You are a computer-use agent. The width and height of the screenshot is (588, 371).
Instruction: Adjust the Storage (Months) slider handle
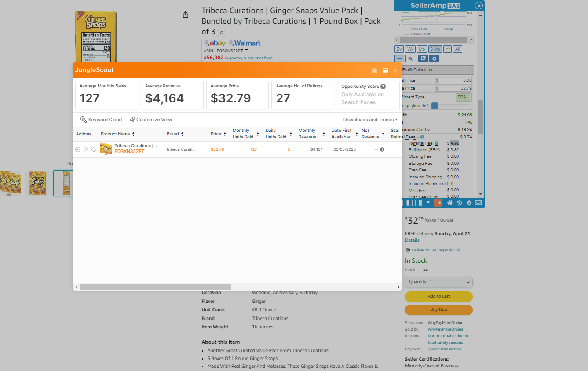435,106
